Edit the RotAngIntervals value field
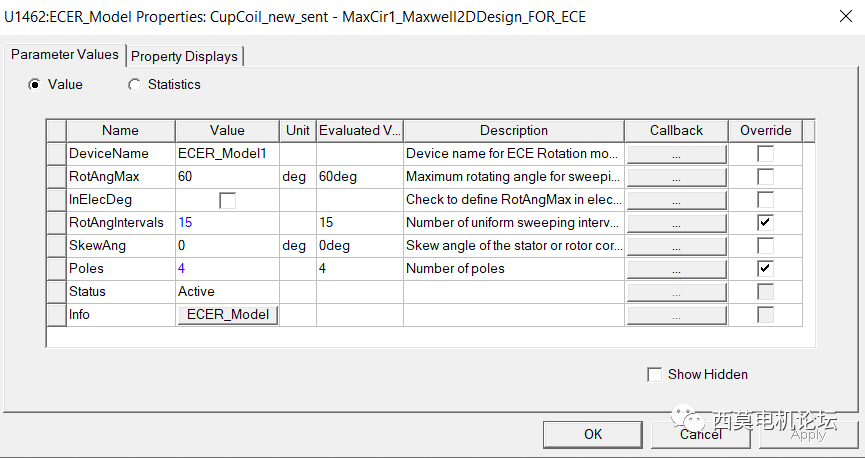This screenshot has width=865, height=458. [227, 222]
